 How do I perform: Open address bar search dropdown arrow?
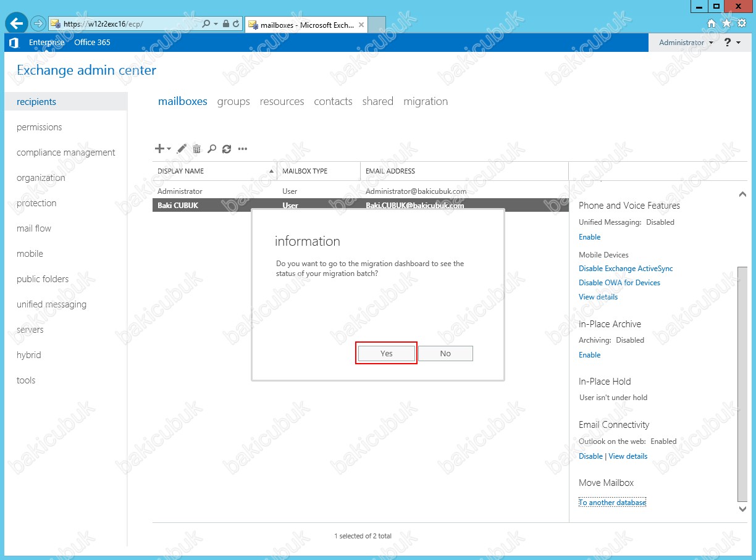[x=216, y=24]
